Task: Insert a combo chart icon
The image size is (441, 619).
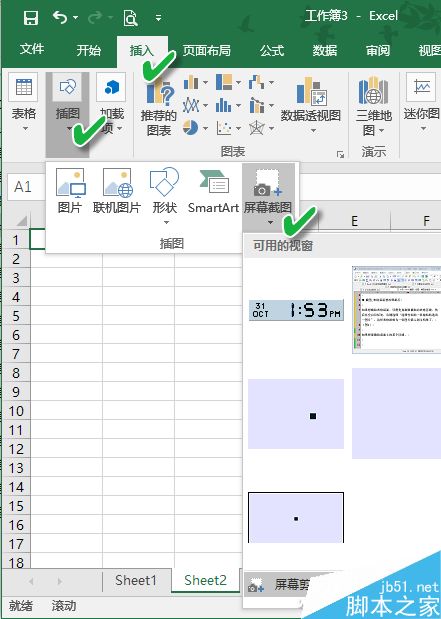Action: pyautogui.click(x=257, y=105)
